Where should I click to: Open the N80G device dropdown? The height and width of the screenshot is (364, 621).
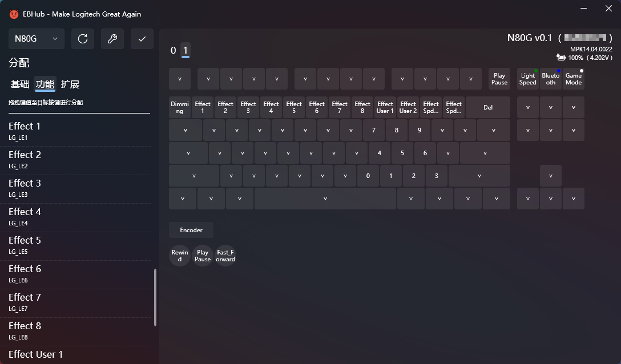37,39
